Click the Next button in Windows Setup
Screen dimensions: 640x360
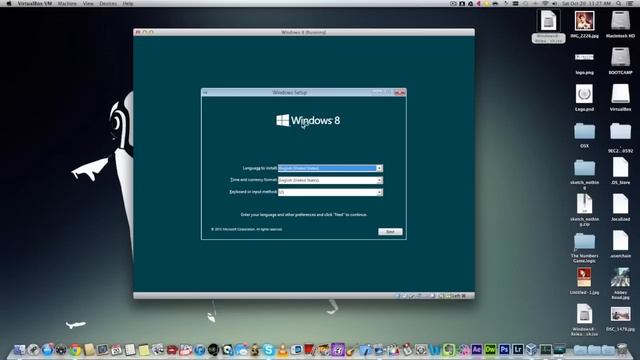tap(390, 231)
